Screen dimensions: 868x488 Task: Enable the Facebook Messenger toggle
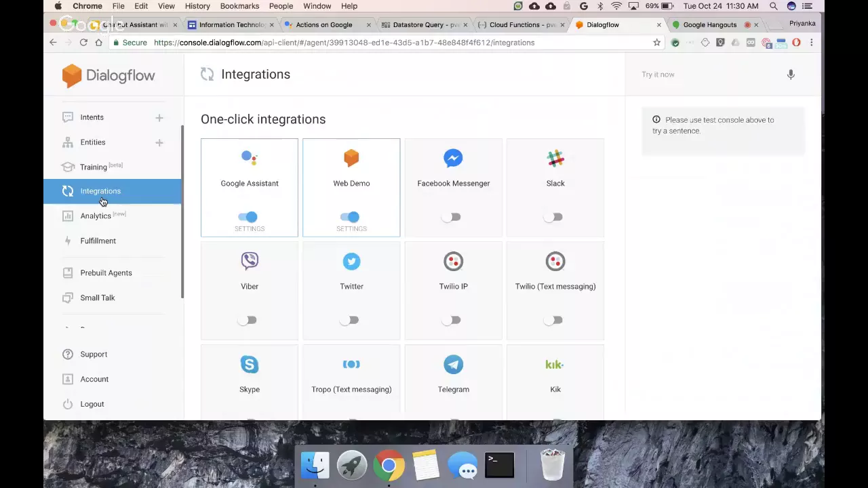click(452, 217)
